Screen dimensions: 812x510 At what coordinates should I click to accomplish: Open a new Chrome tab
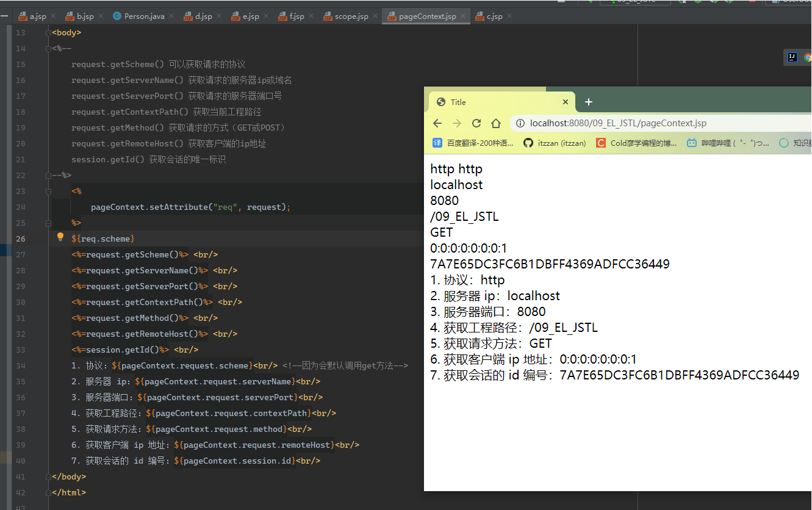pos(589,102)
